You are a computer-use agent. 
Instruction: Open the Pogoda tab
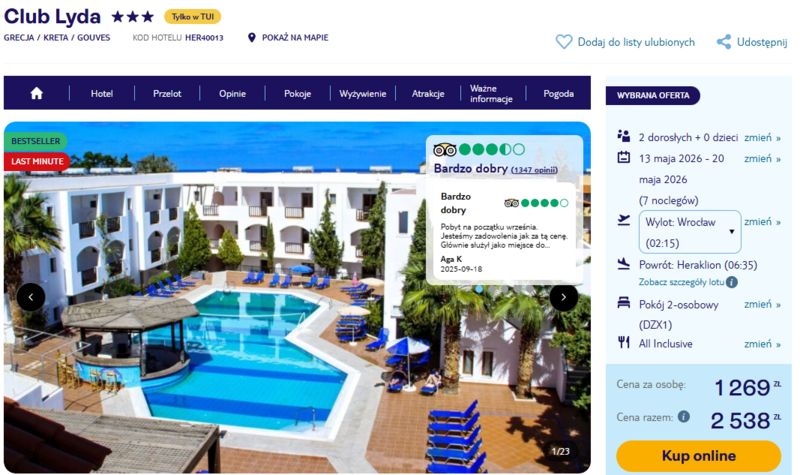pyautogui.click(x=558, y=93)
